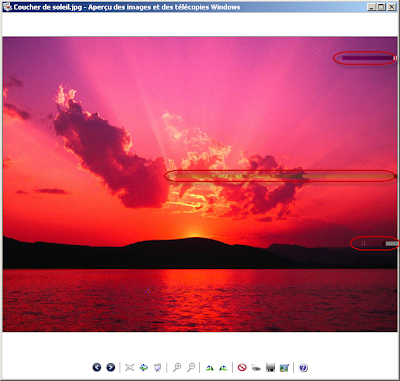
Task: Close the image viewer window
Action: pos(391,7)
